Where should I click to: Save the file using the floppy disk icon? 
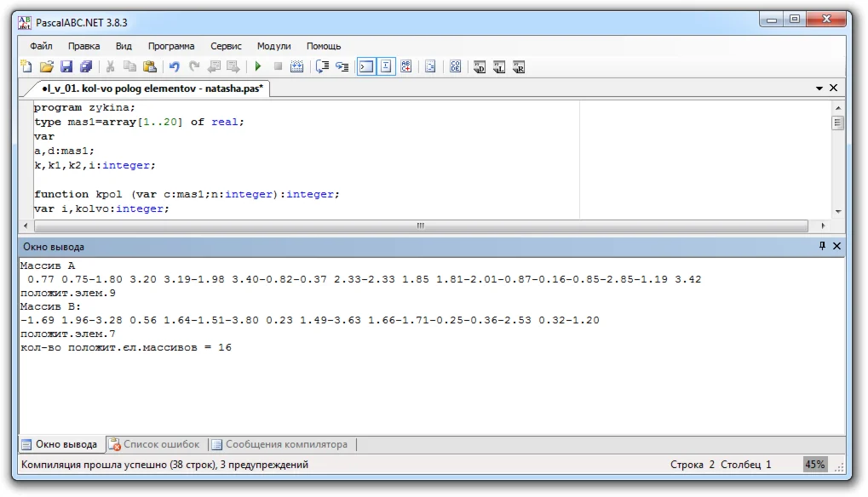point(66,66)
